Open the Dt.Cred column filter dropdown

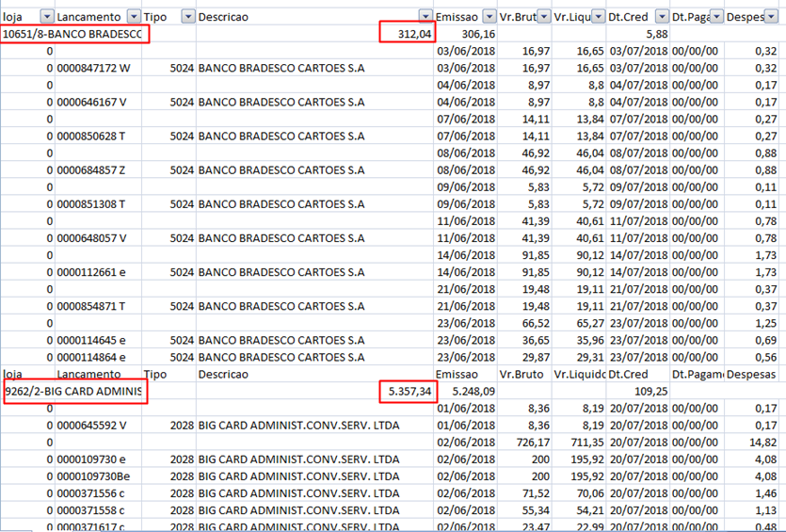tap(662, 17)
